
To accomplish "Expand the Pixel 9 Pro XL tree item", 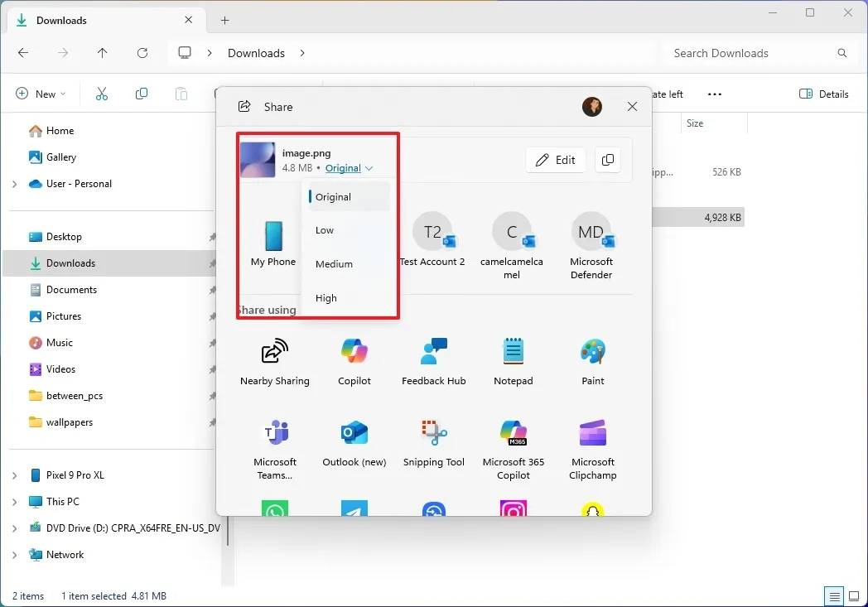I will [14, 475].
